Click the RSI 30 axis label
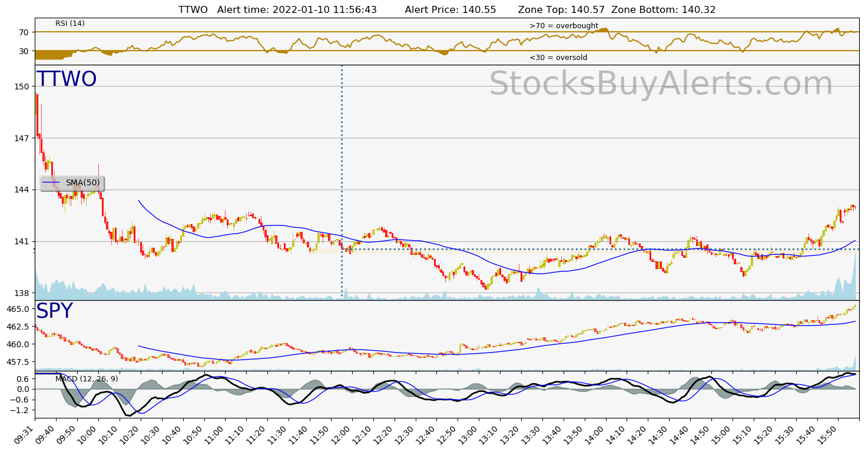This screenshot has width=868, height=452. click(24, 51)
